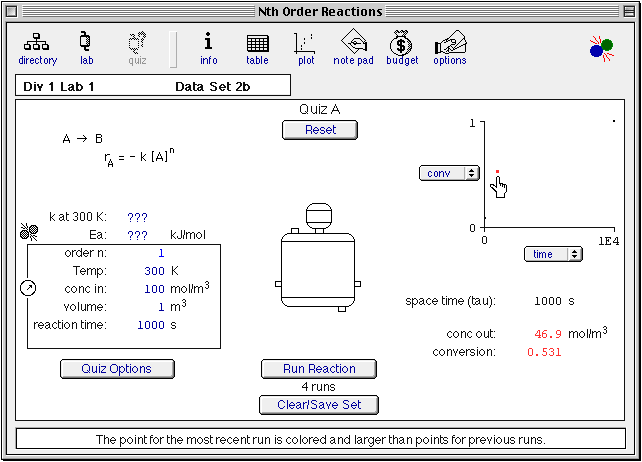Open the note pad icon
642x462 pixels.
353,46
